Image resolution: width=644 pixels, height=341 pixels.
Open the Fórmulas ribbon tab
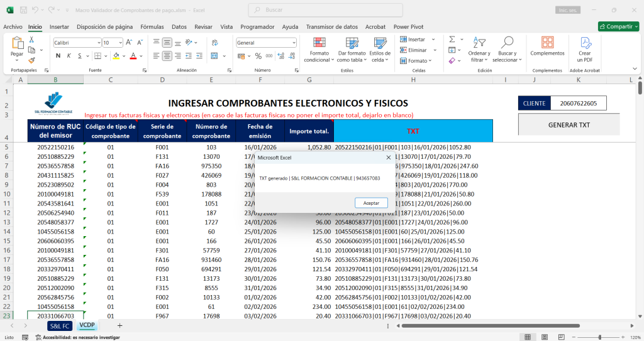152,27
